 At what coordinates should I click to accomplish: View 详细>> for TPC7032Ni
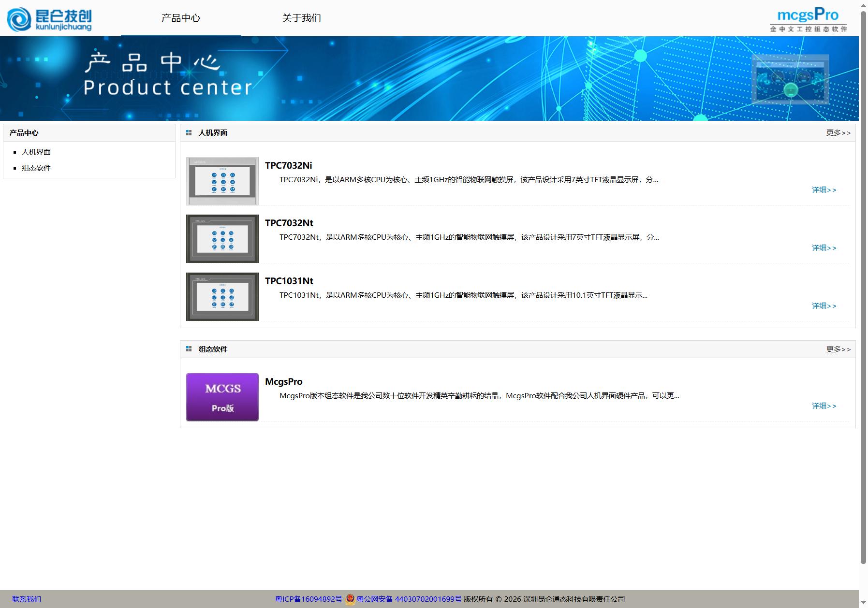click(x=824, y=190)
